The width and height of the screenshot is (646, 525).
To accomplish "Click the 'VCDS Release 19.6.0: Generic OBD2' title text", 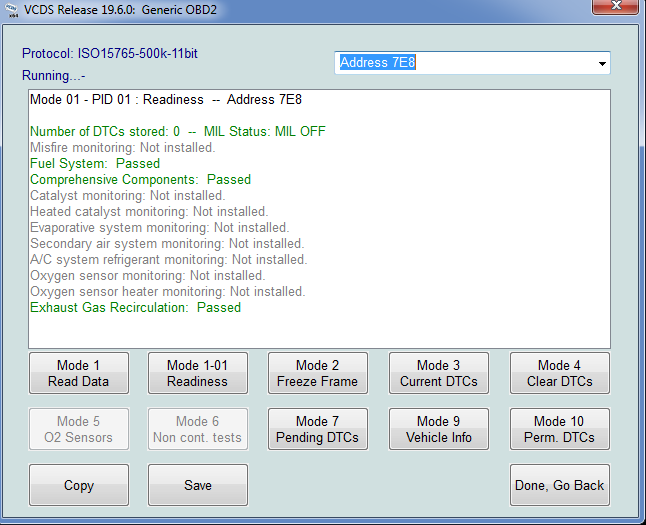I will click(x=120, y=9).
